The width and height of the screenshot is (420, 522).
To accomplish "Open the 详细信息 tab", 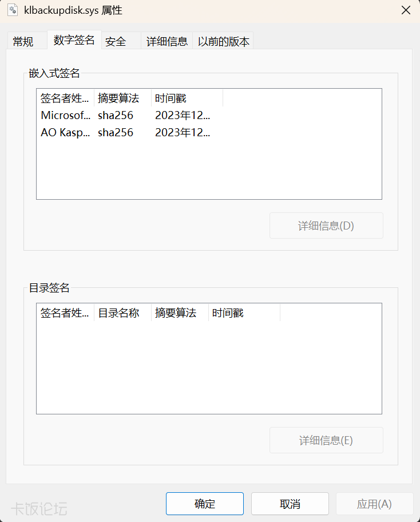I will pos(167,41).
